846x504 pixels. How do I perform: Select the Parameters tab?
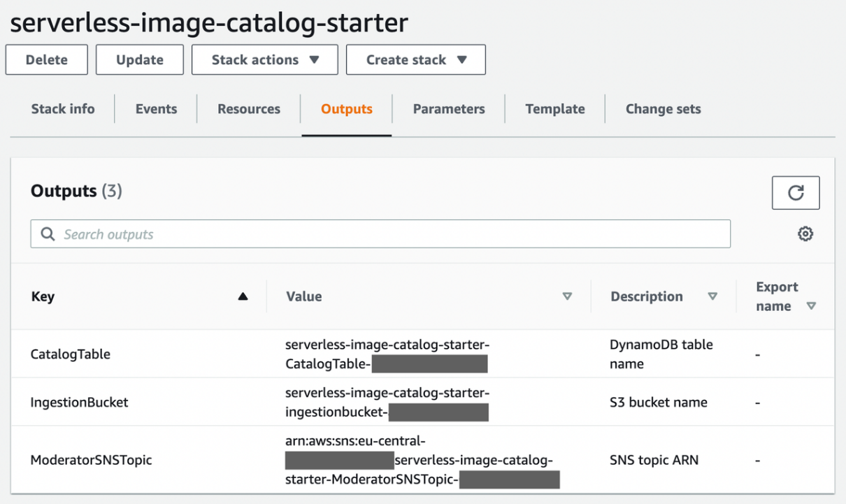pos(449,109)
